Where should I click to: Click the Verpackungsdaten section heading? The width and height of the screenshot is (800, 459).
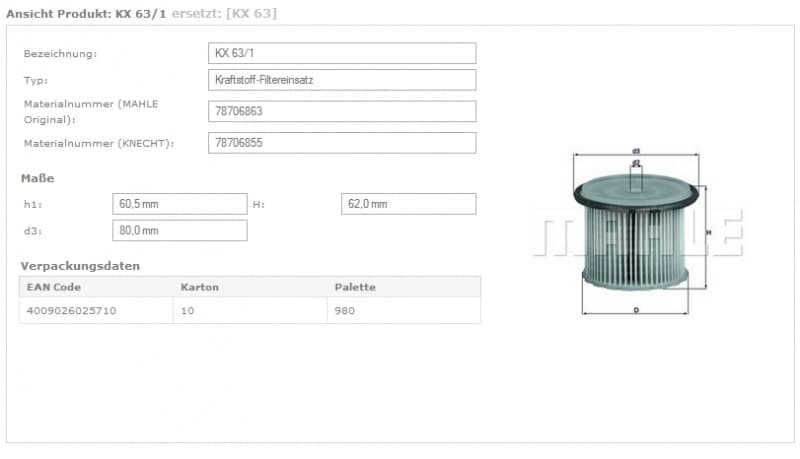click(80, 266)
